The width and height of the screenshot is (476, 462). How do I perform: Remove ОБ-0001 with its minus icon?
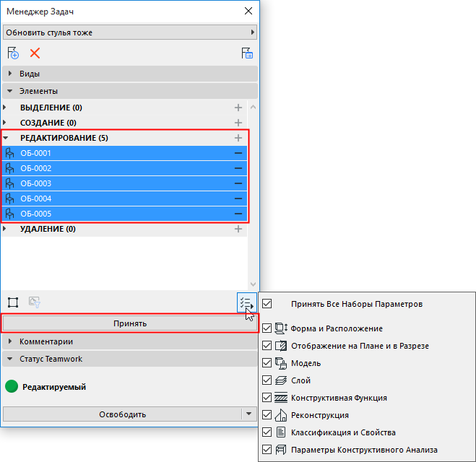238,153
